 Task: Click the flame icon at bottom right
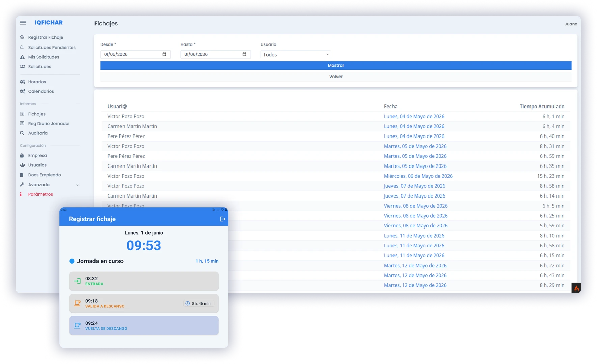coord(576,288)
